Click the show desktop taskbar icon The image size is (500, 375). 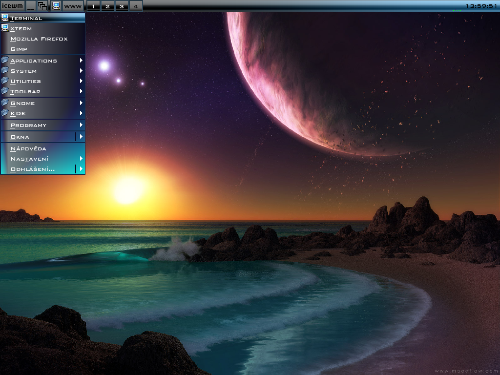point(31,6)
